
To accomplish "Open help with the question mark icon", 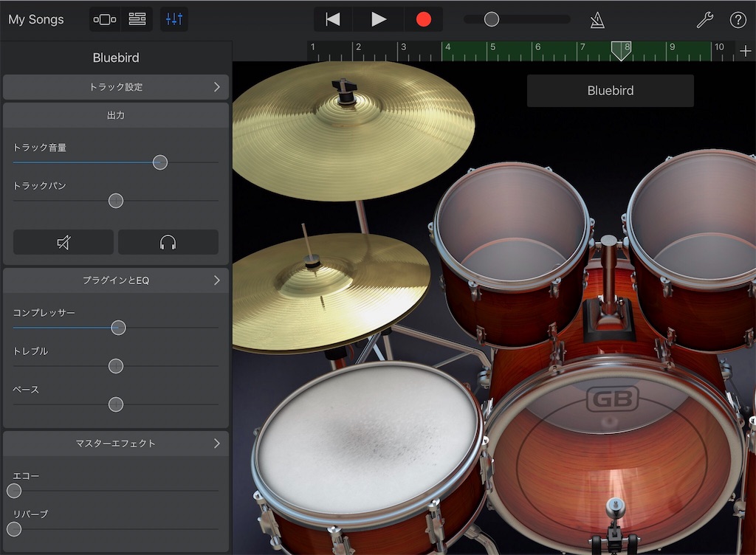I will tap(738, 20).
